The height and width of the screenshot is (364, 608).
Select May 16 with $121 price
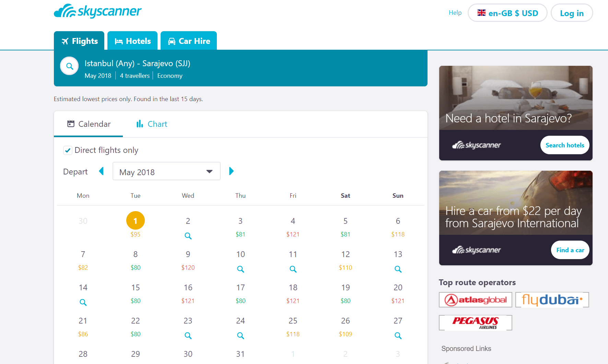tap(188, 293)
